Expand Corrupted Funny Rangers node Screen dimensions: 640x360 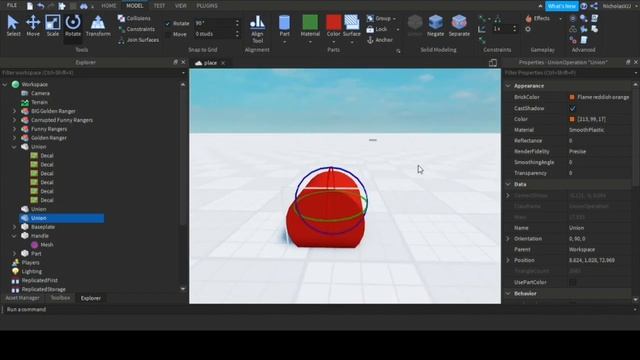(14, 120)
